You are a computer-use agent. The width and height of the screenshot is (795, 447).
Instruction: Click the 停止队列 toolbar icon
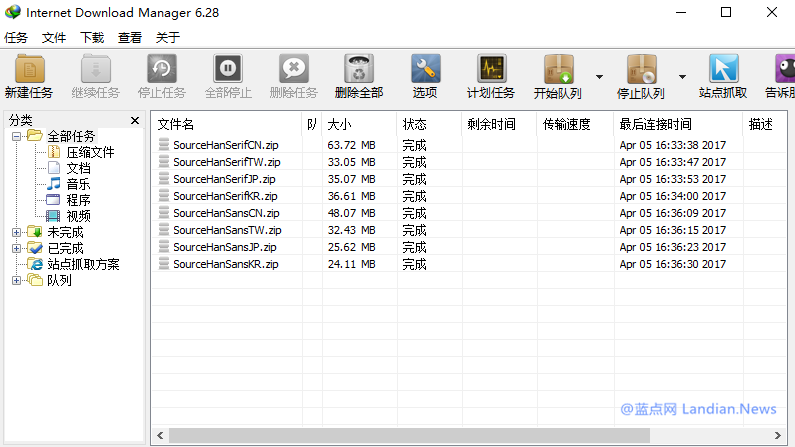point(641,69)
